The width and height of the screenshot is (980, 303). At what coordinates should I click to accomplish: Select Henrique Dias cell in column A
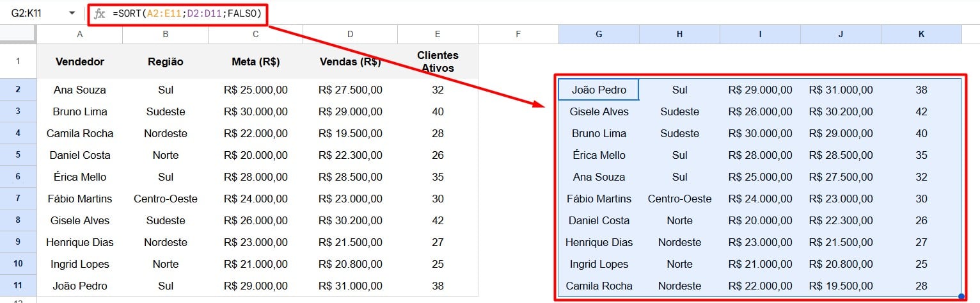[x=80, y=242]
